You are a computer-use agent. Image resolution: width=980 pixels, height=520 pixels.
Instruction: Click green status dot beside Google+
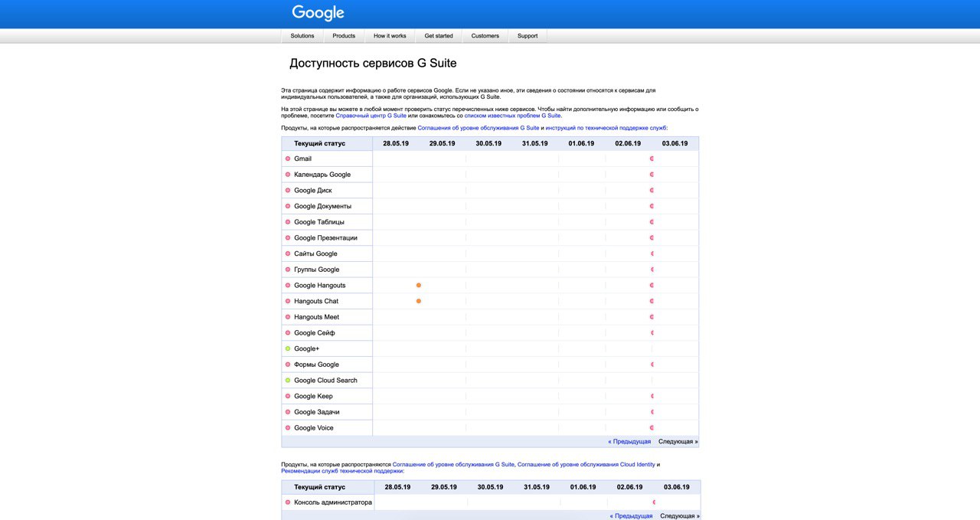tap(288, 348)
